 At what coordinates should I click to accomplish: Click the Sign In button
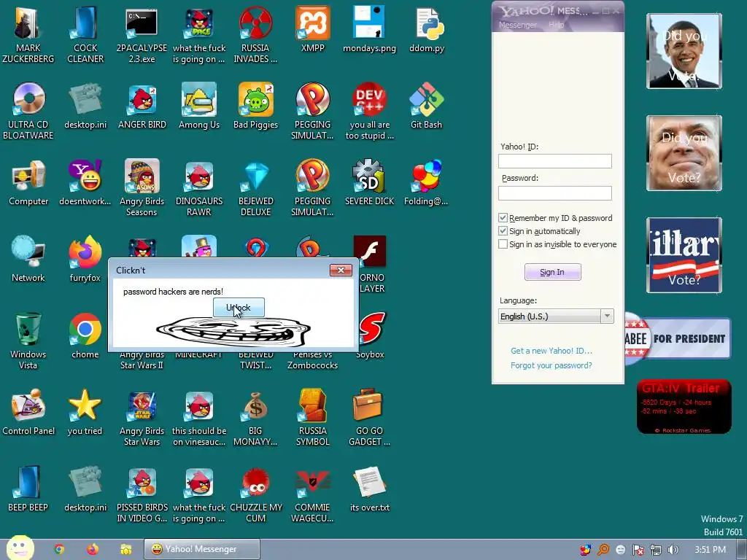click(x=553, y=272)
